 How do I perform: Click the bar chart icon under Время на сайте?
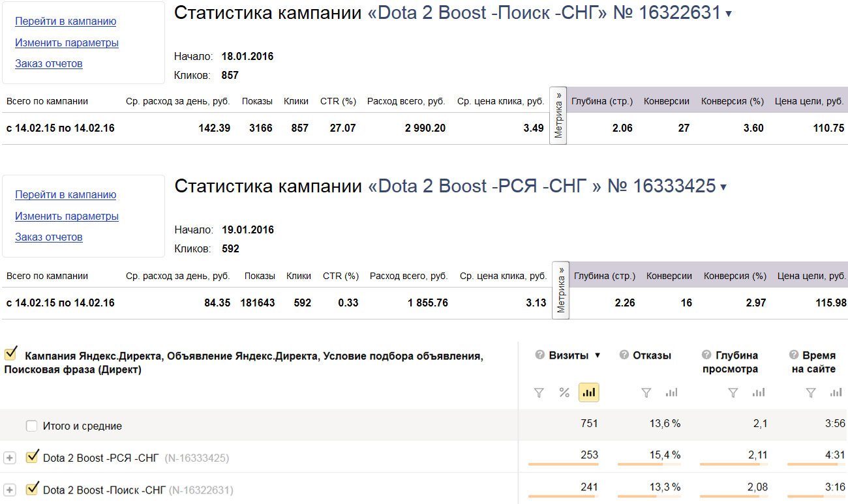(836, 393)
